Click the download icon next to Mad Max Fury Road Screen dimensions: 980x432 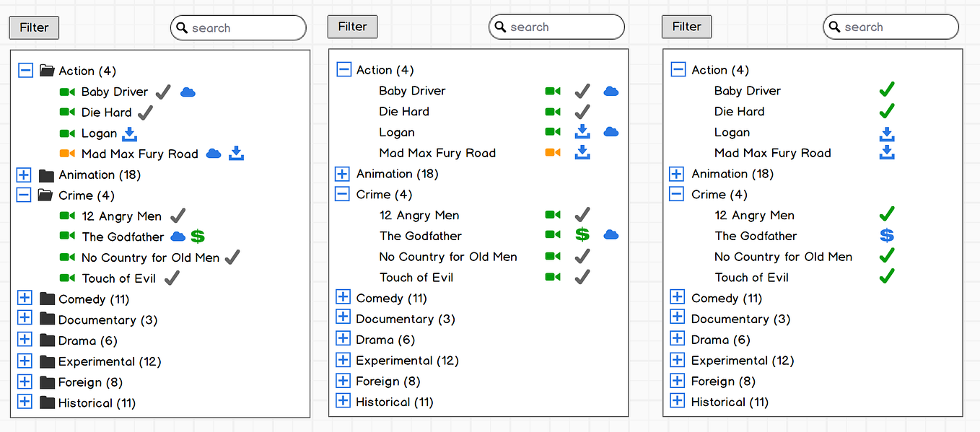(236, 154)
